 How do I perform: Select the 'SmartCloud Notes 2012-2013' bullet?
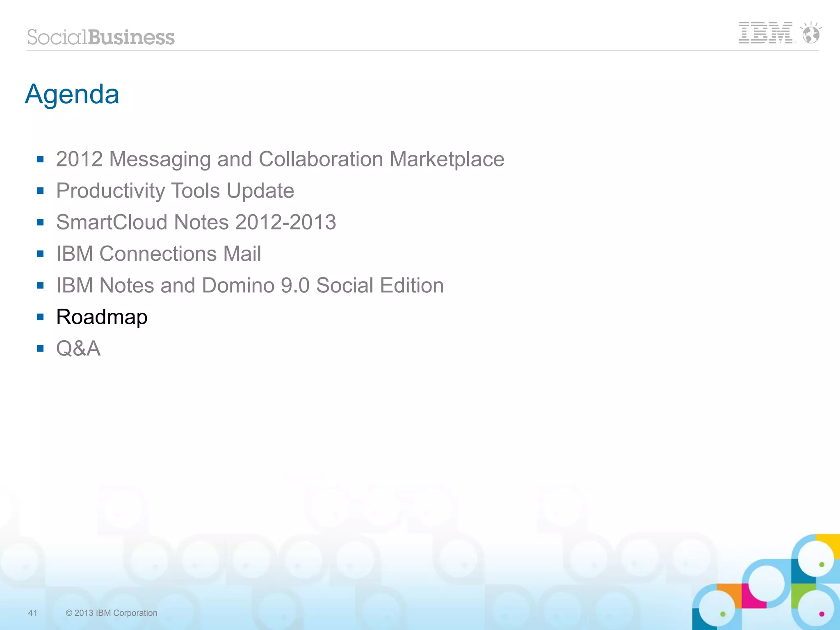coord(196,222)
